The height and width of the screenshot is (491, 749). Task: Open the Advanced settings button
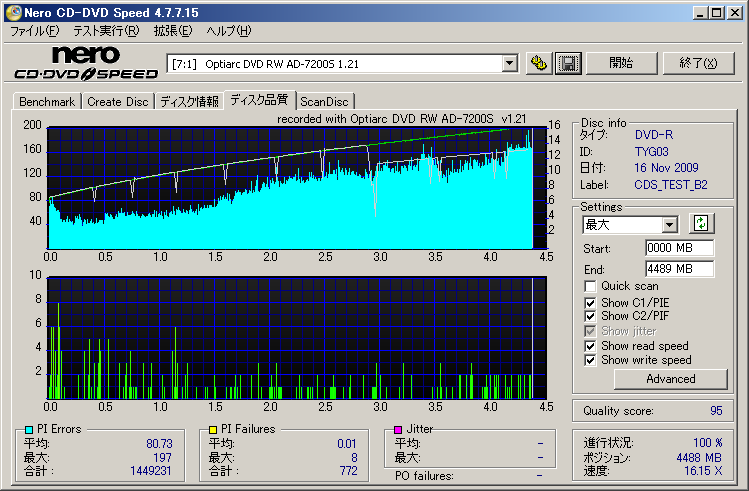pos(671,379)
